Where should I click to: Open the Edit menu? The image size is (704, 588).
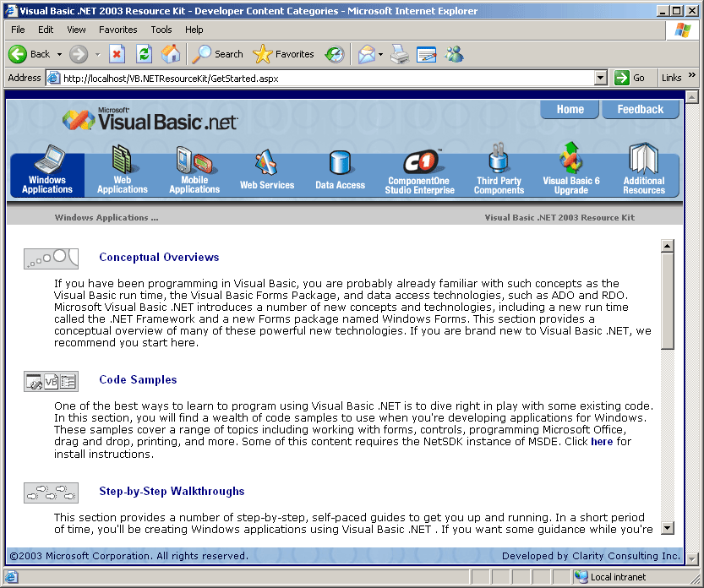coord(46,30)
